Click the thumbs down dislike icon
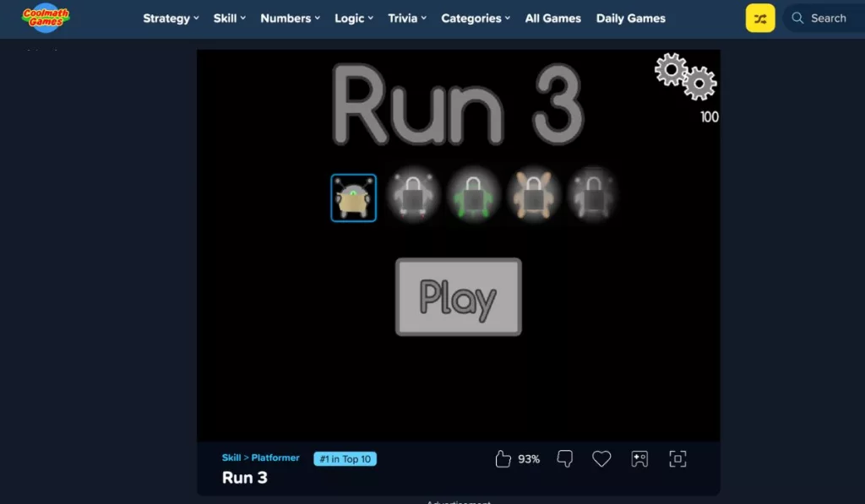Viewport: 865px width, 504px height. point(565,458)
